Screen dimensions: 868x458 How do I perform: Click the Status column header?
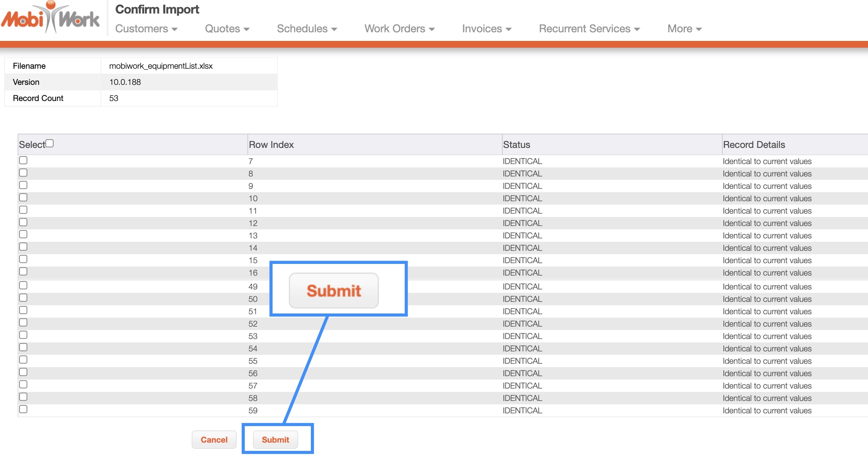(516, 145)
